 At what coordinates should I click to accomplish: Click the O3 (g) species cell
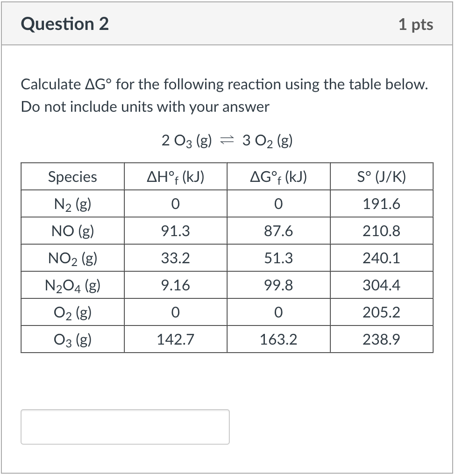(72, 339)
